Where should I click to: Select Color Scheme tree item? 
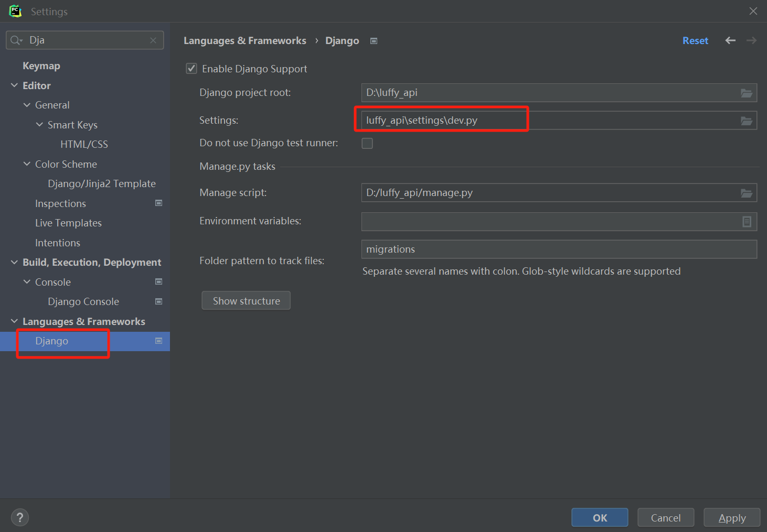pyautogui.click(x=66, y=164)
